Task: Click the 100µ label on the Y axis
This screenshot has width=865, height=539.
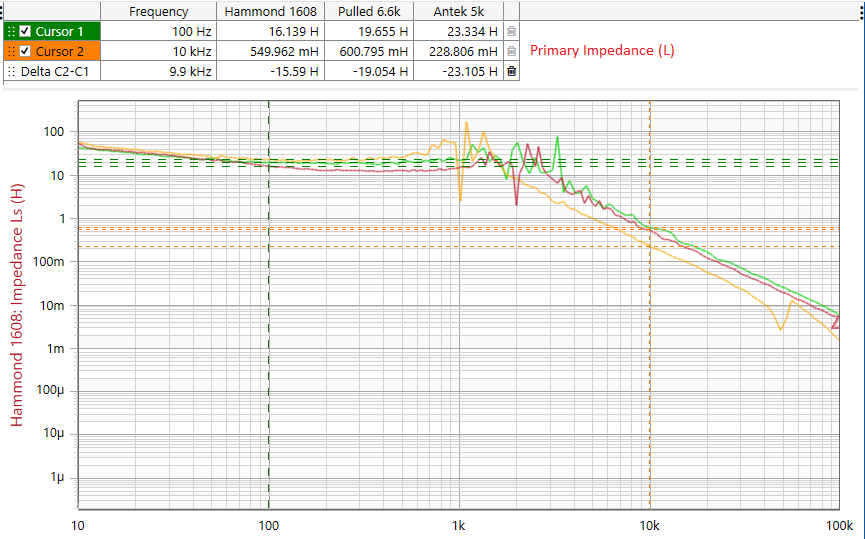Action: pos(50,391)
